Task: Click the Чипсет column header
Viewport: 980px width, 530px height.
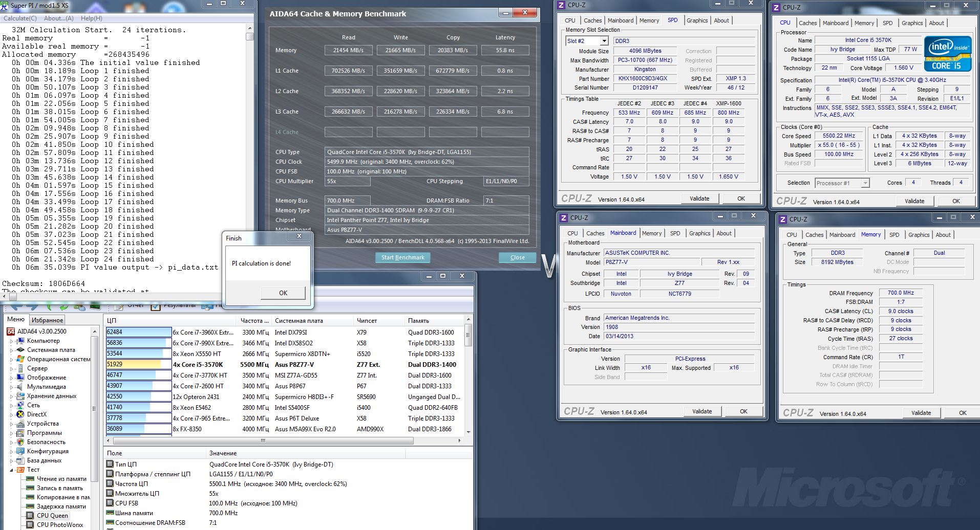Action: click(379, 321)
